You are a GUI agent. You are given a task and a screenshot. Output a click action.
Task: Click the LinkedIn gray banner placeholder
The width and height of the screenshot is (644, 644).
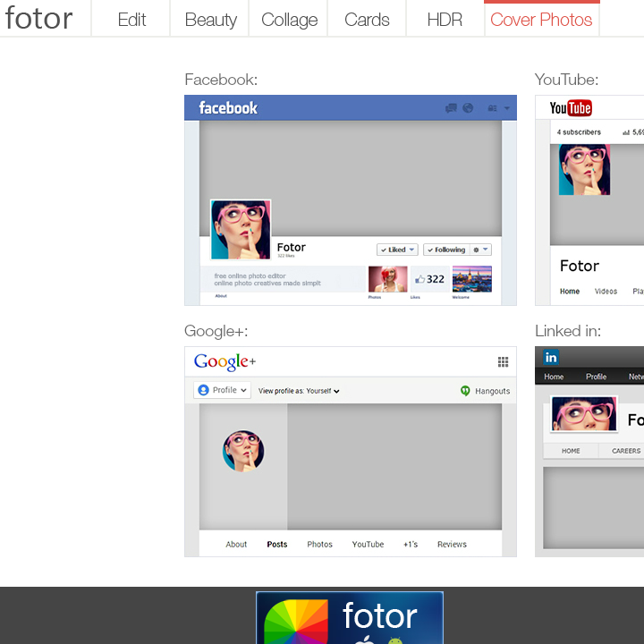594,508
